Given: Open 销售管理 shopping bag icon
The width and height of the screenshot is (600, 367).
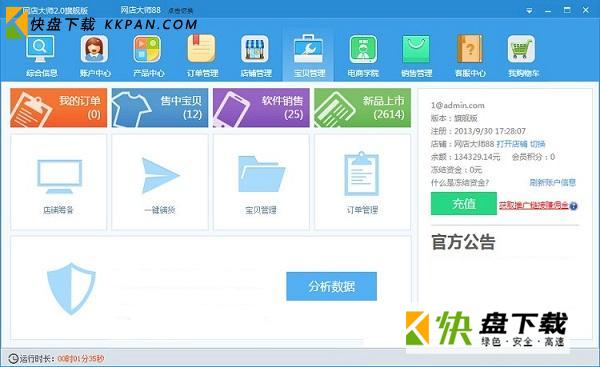Looking at the screenshot, I should click(416, 49).
